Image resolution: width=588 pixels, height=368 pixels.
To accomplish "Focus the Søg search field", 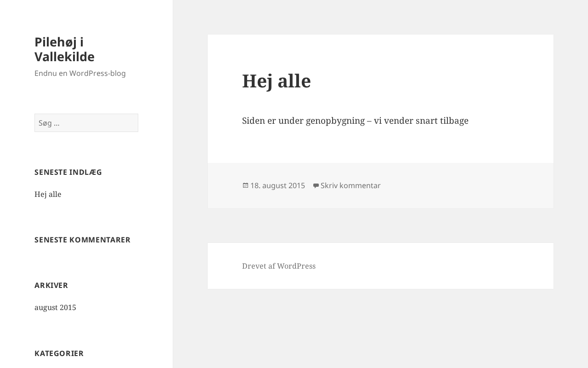I will pyautogui.click(x=86, y=123).
